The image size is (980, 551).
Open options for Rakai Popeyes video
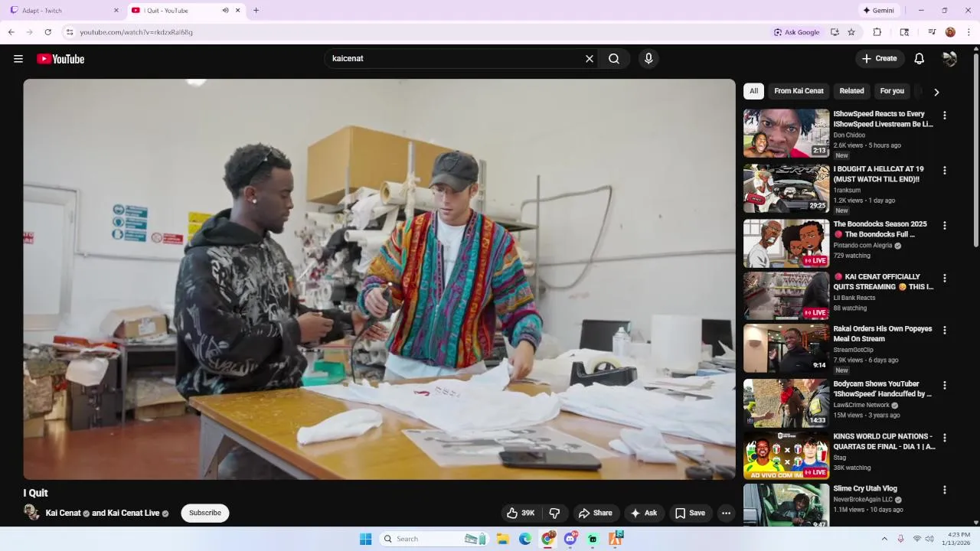[945, 331]
